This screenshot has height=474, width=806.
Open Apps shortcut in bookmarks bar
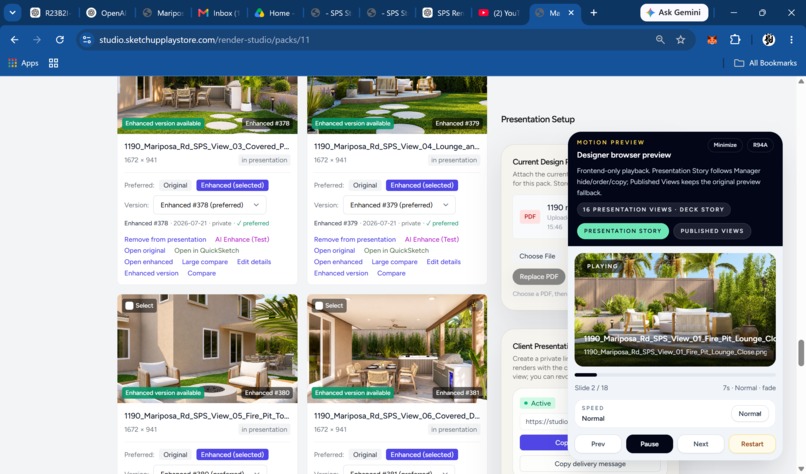coord(23,63)
